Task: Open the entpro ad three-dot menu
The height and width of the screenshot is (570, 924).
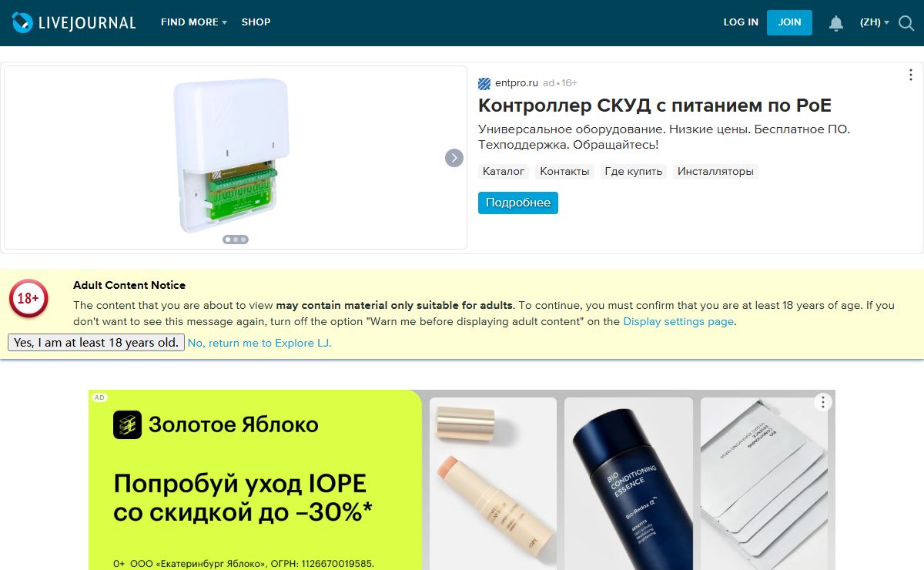Action: click(x=911, y=75)
